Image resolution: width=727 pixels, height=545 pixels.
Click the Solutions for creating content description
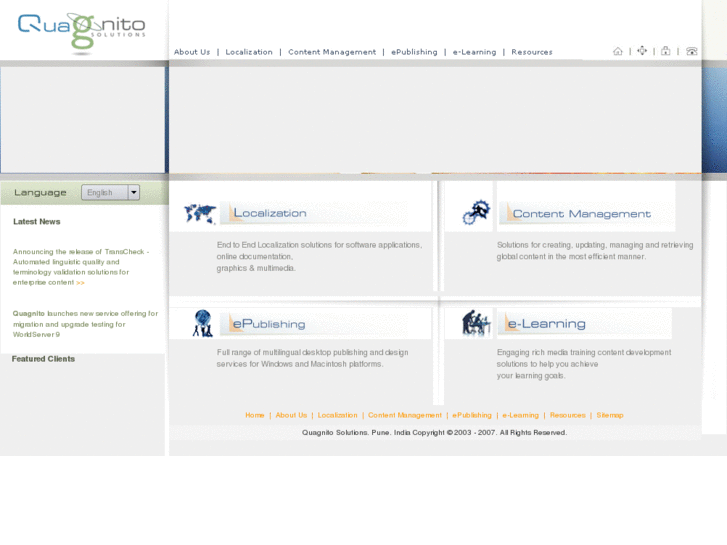[595, 250]
